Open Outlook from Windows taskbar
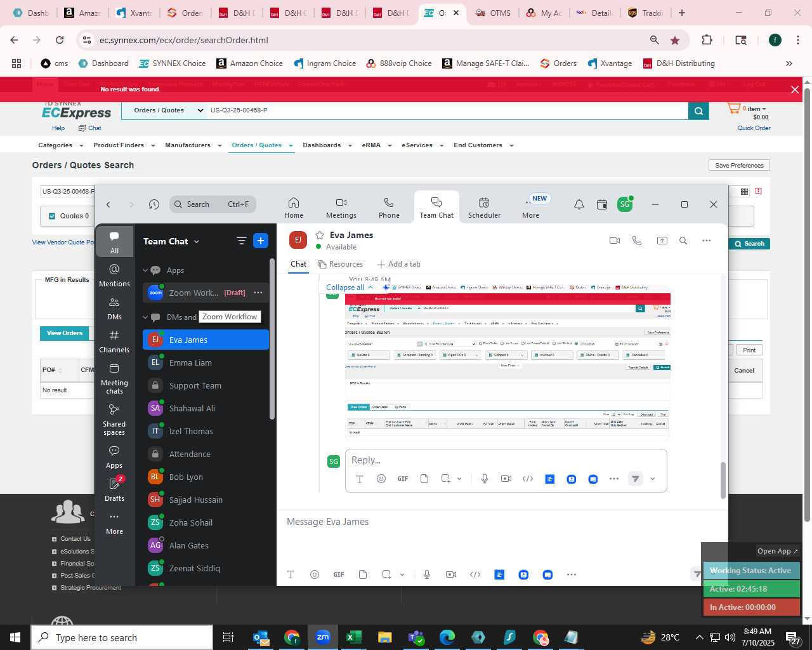Screen dimensions: 812x650 261,637
